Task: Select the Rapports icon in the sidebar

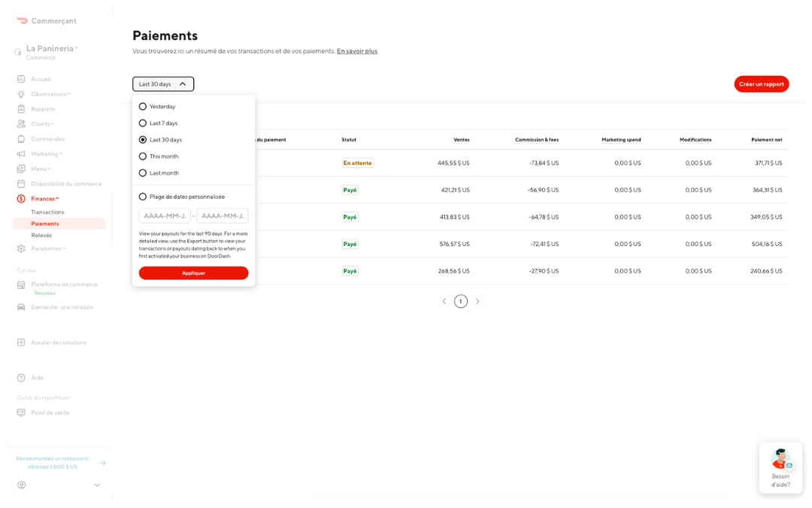Action: pyautogui.click(x=21, y=108)
